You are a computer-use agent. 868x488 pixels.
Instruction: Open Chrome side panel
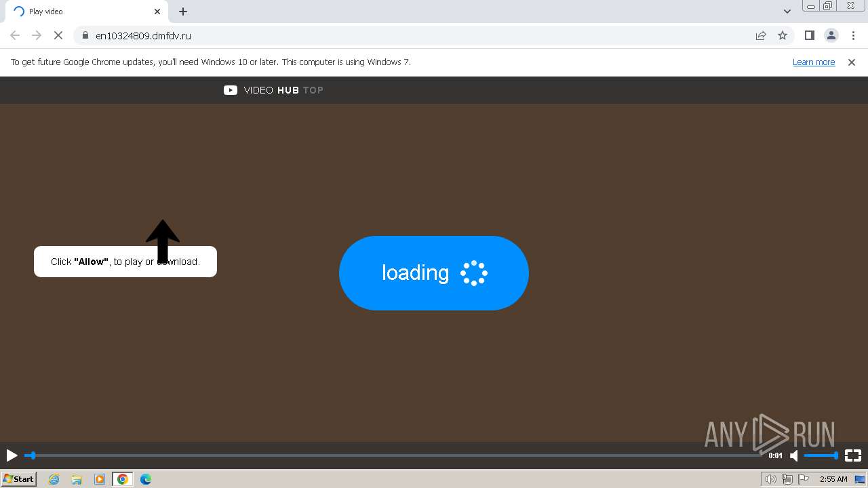(809, 35)
